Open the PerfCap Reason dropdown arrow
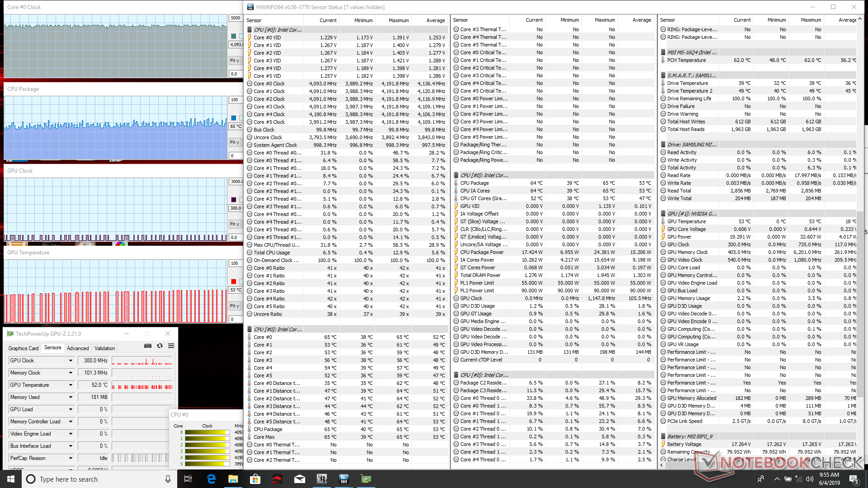 (x=71, y=458)
